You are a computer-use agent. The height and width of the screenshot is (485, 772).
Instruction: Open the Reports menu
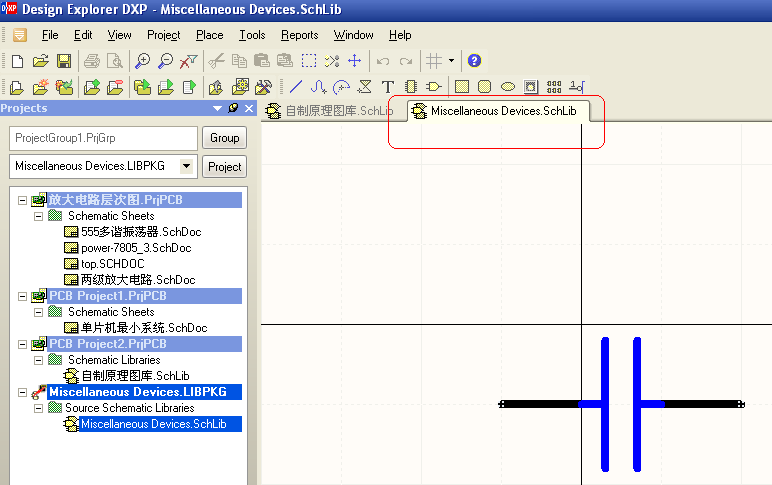[x=299, y=35]
